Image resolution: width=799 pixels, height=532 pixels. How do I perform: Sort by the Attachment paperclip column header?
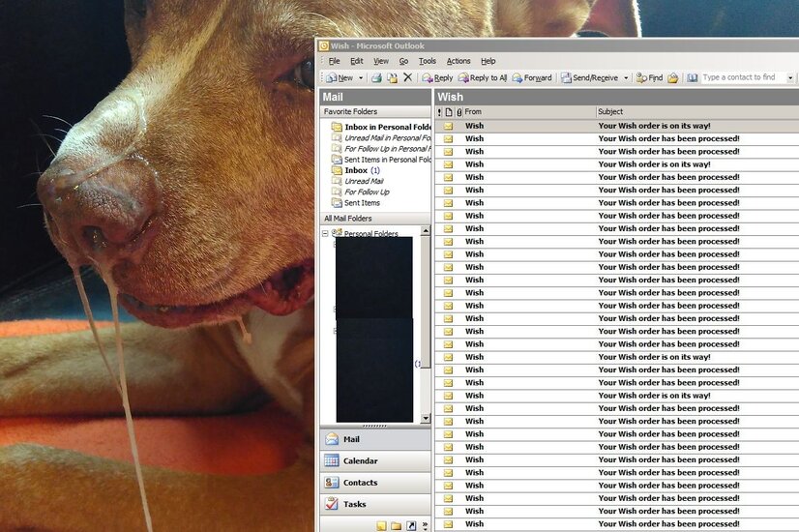click(x=459, y=112)
